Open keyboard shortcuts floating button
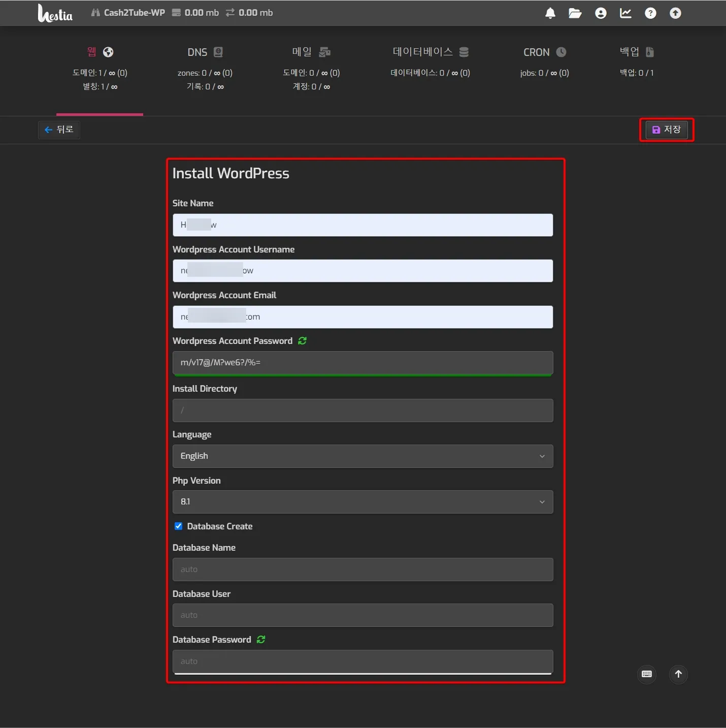Image resolution: width=726 pixels, height=728 pixels. [647, 674]
